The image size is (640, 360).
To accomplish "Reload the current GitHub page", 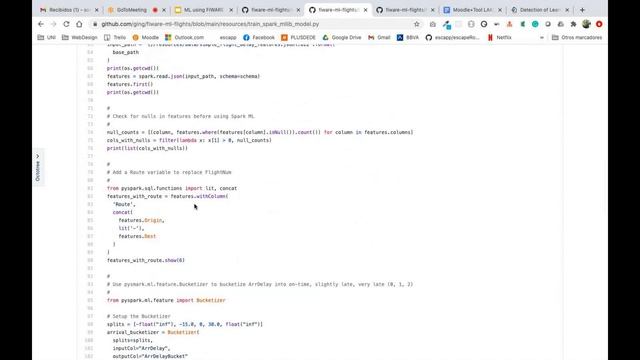I will pyautogui.click(x=66, y=24).
